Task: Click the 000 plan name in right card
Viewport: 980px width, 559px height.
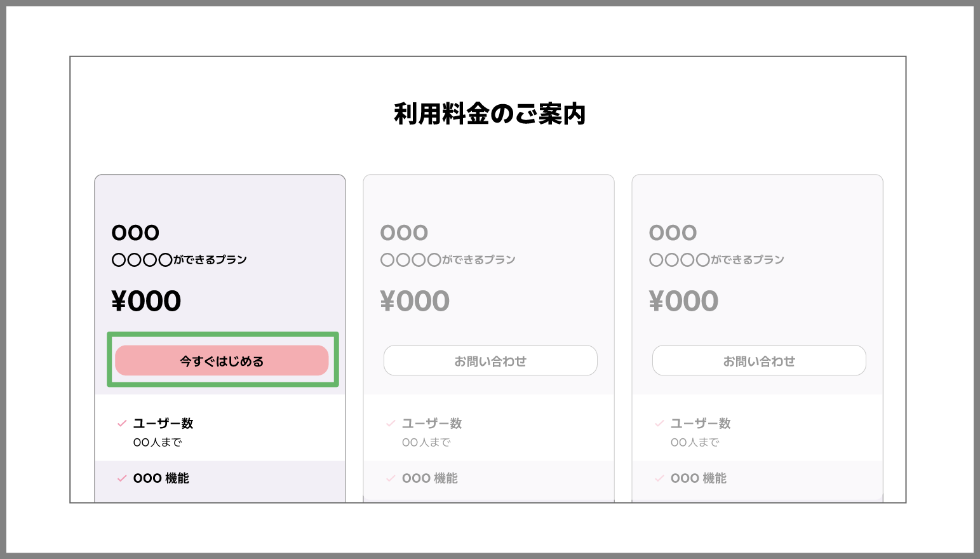Action: 673,233
